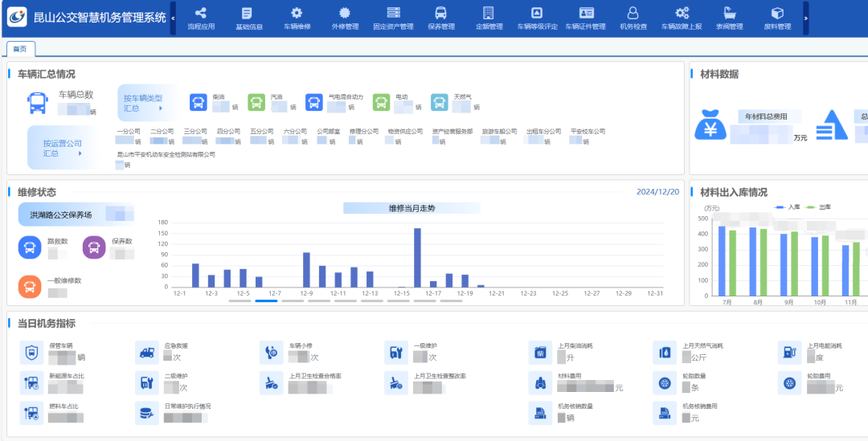Viewport: 868px width, 441px height.
Task: Open 车辆维修 gear icon in top bar
Action: point(297,14)
